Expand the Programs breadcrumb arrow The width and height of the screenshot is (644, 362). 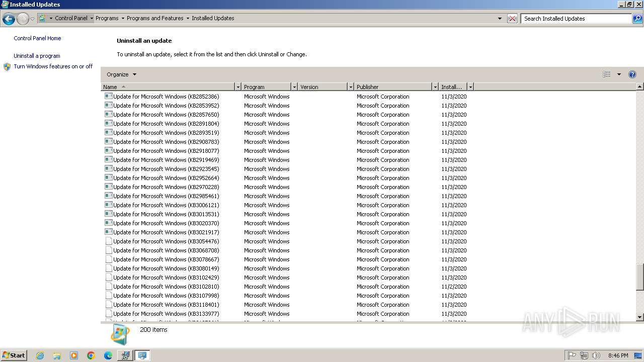tap(123, 18)
